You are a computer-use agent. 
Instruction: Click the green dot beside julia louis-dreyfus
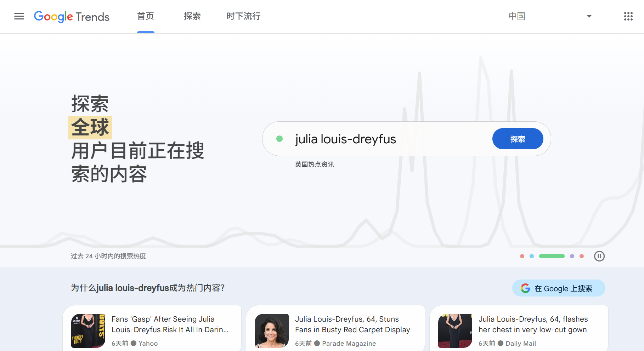point(279,139)
